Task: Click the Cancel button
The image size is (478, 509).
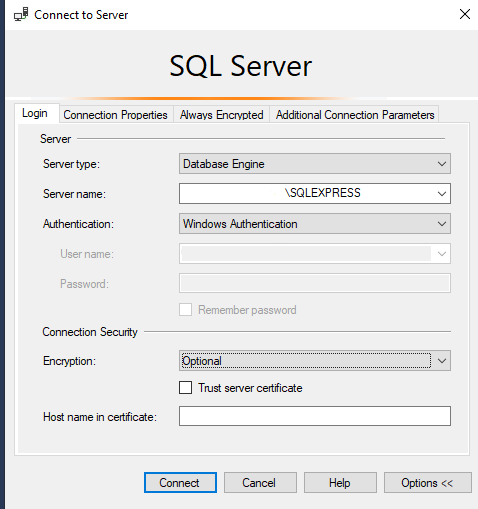Action: 260,483
